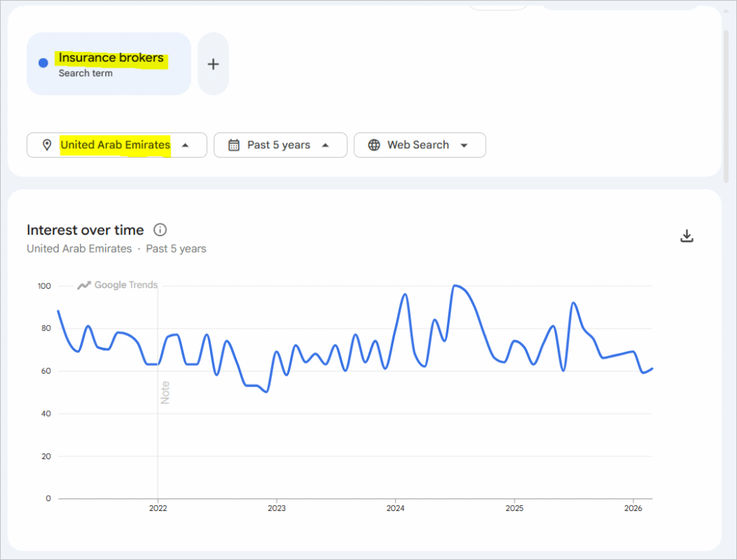The image size is (737, 560).
Task: Click the Note marker on the chart
Action: point(164,391)
